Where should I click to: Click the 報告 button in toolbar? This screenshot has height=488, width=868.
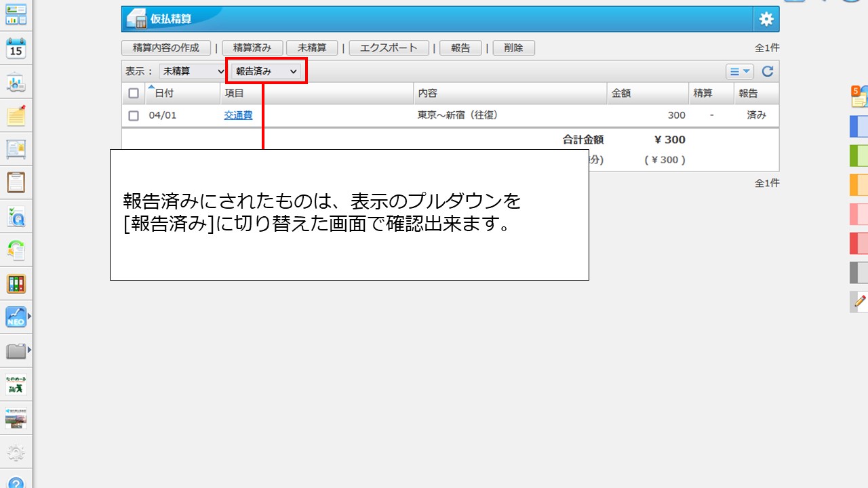[460, 48]
